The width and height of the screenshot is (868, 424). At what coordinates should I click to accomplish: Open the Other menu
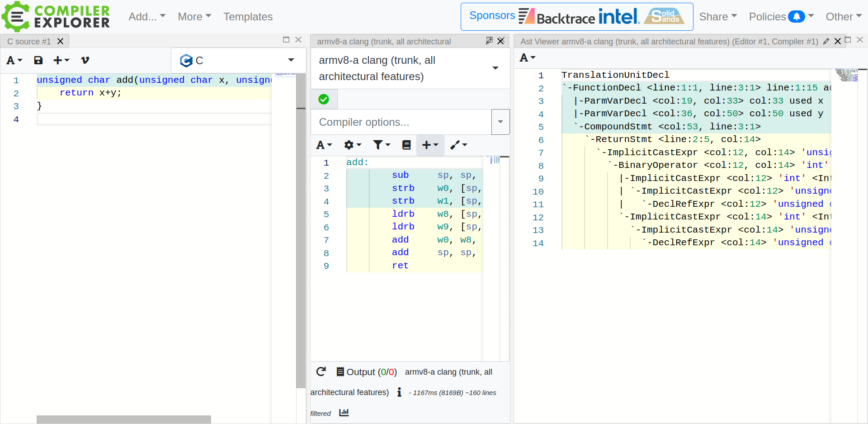pyautogui.click(x=844, y=17)
